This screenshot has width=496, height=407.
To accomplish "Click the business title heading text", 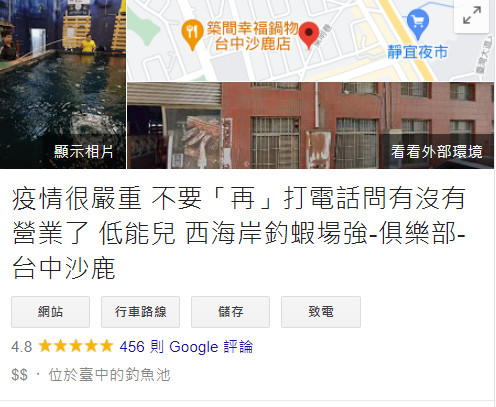I will point(239,233).
